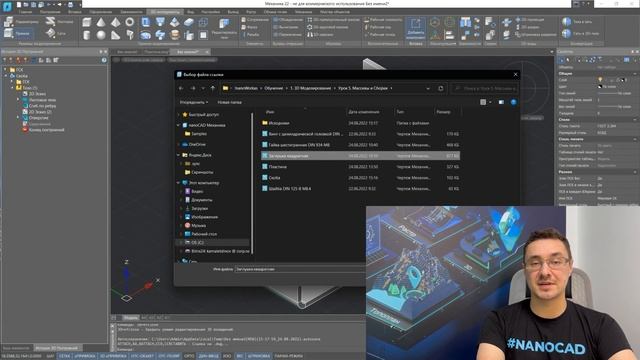Click Новая папка button in file dialog
This screenshot has width=640, height=360.
tap(229, 102)
